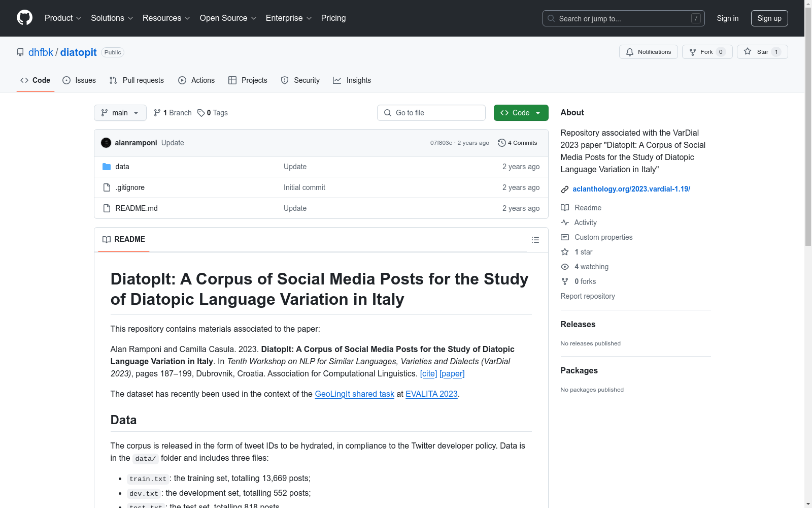Click the .gitignore file icon
Viewport: 812px width, 508px height.
pos(107,187)
